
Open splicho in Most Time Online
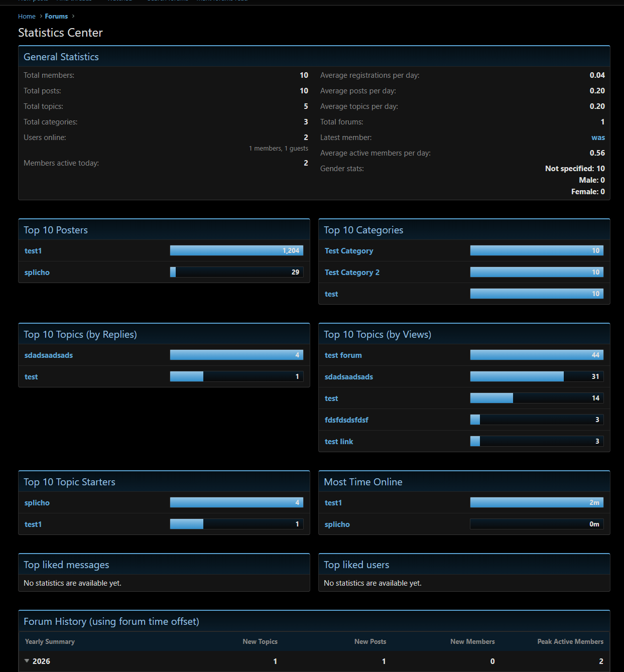click(x=337, y=524)
